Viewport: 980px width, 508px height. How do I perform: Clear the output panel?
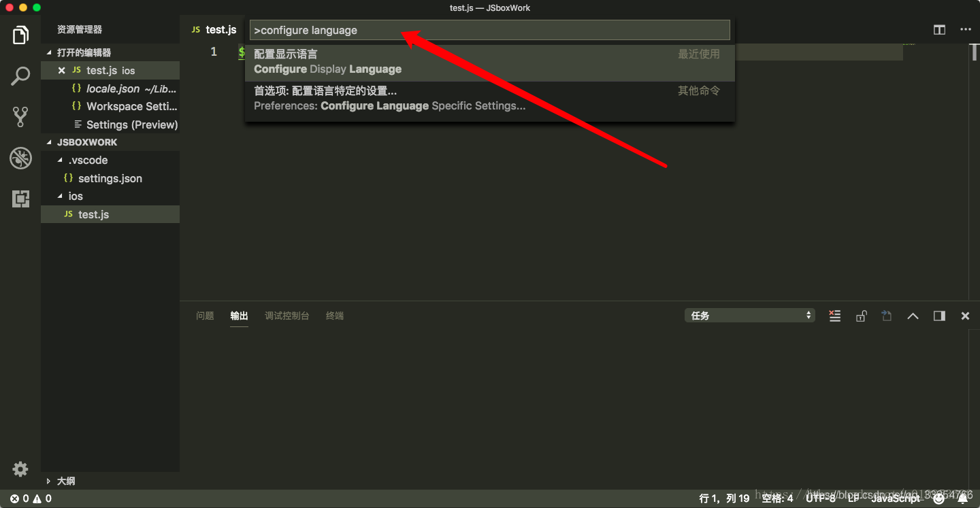coord(835,316)
